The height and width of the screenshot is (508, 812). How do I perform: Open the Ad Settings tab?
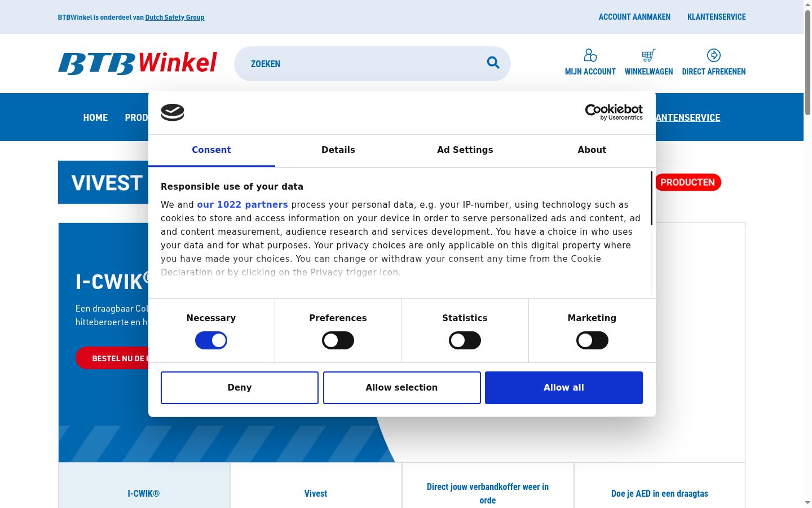(465, 150)
